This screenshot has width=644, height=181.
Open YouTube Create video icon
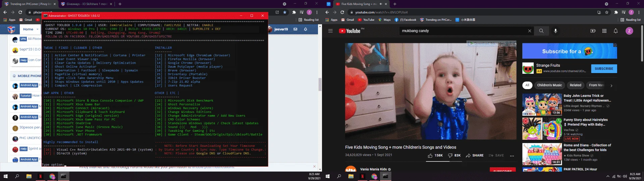593,31
